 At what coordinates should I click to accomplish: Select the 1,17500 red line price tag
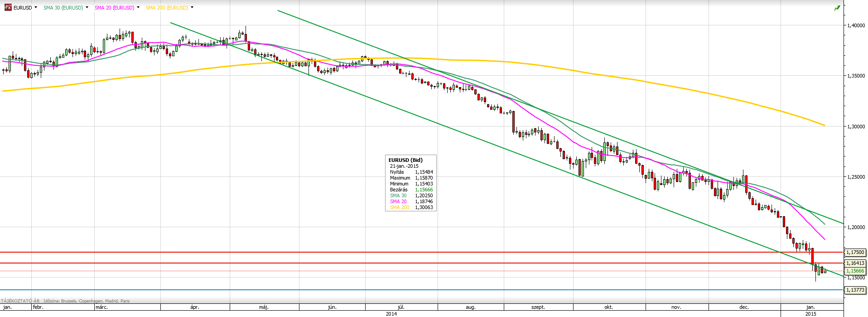pos(855,252)
